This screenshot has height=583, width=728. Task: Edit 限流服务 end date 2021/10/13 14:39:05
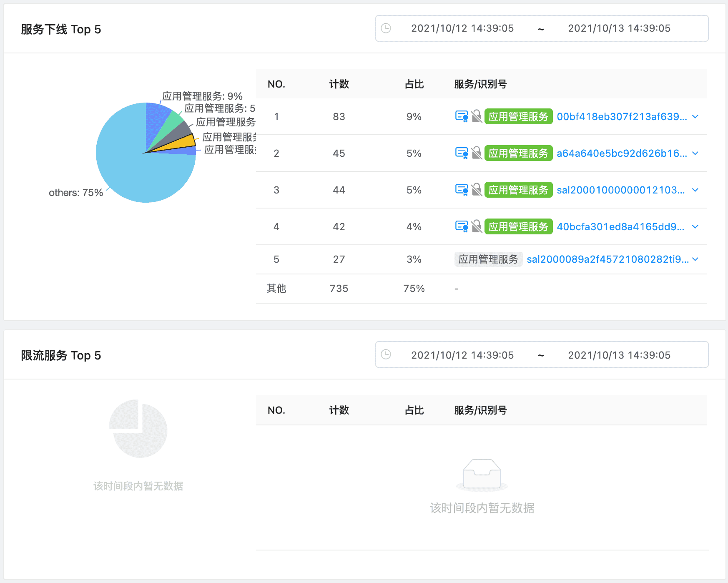[x=619, y=355]
